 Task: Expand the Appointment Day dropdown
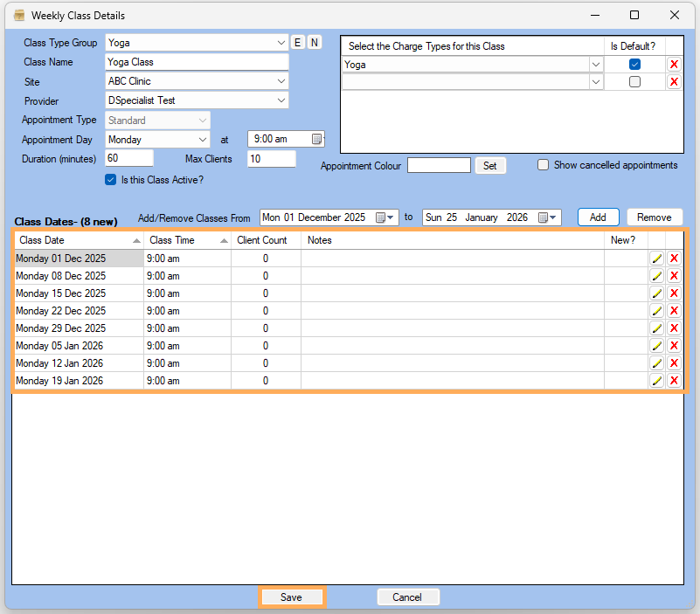tap(203, 140)
